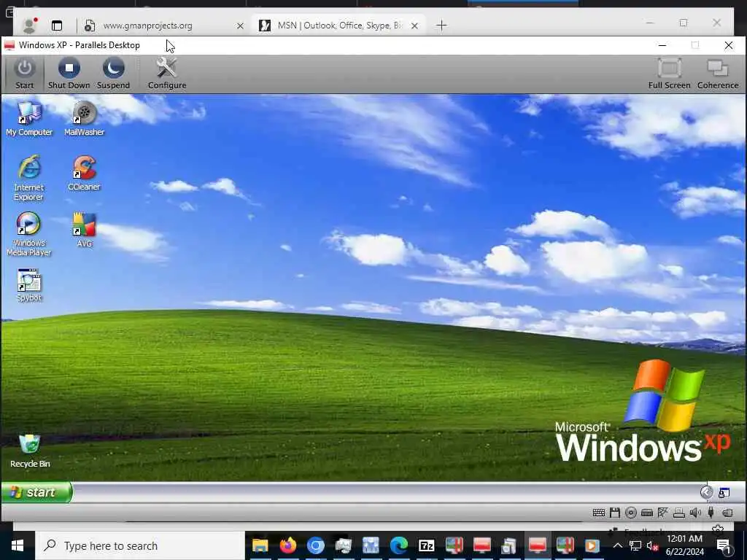Image resolution: width=747 pixels, height=560 pixels.
Task: Open Firefox from the taskbar
Action: point(287,545)
